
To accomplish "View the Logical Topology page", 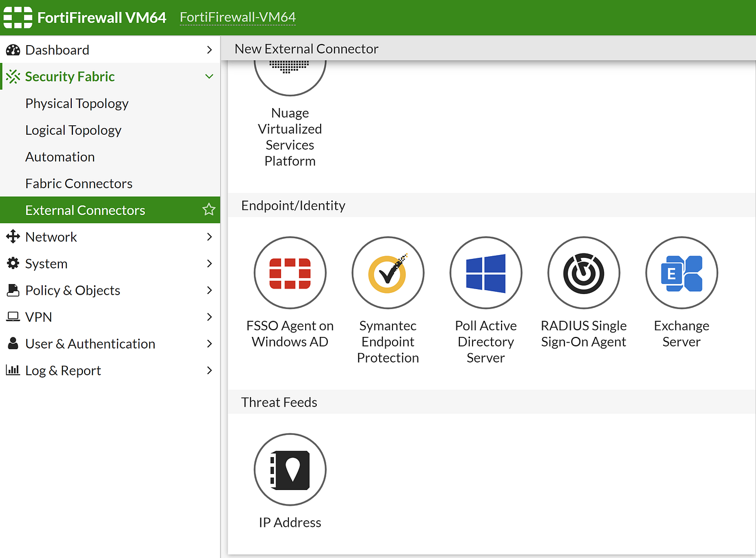I will click(x=73, y=130).
